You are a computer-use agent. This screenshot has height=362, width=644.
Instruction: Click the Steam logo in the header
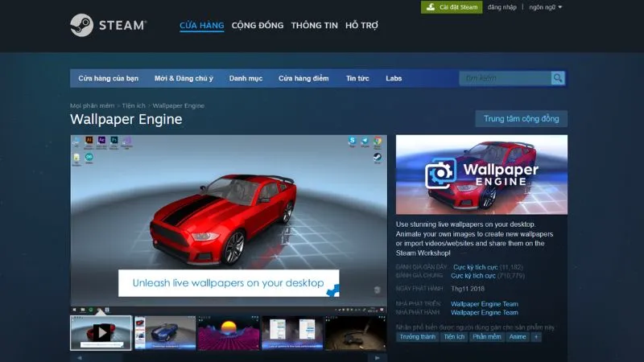click(x=108, y=26)
